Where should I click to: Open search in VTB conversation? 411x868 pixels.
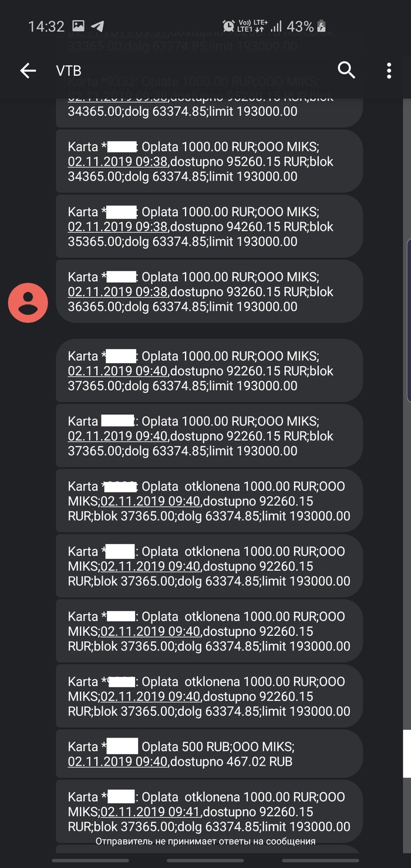point(346,71)
